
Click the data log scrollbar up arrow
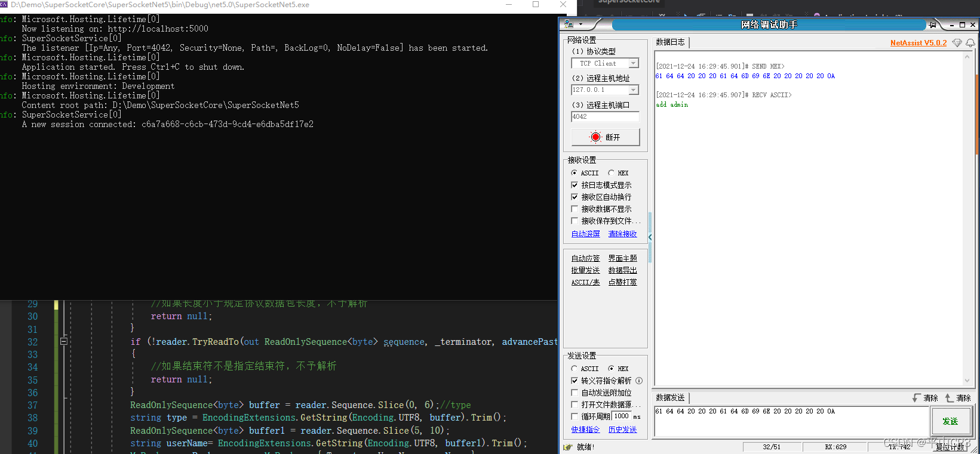(x=967, y=57)
